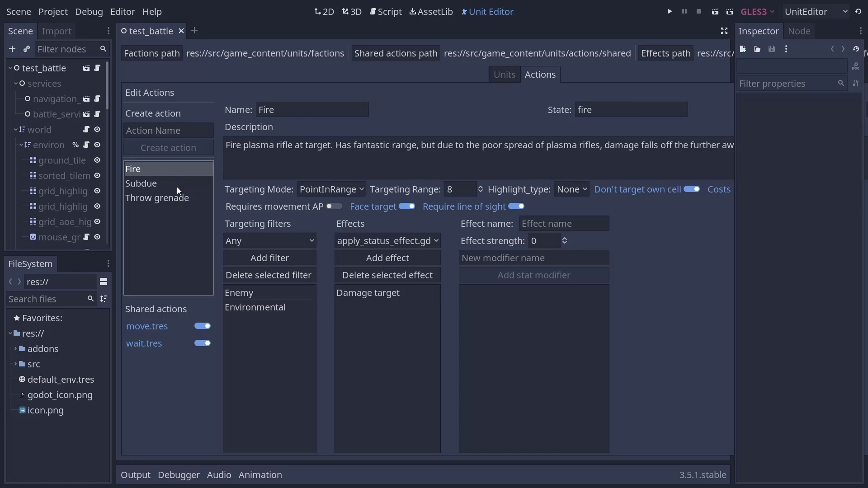Save the edited resource in Inspector
This screenshot has width=868, height=488.
772,49
